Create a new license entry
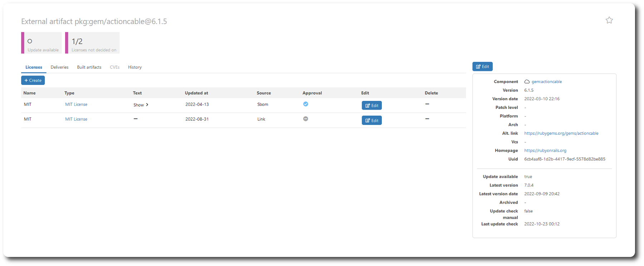 point(33,80)
